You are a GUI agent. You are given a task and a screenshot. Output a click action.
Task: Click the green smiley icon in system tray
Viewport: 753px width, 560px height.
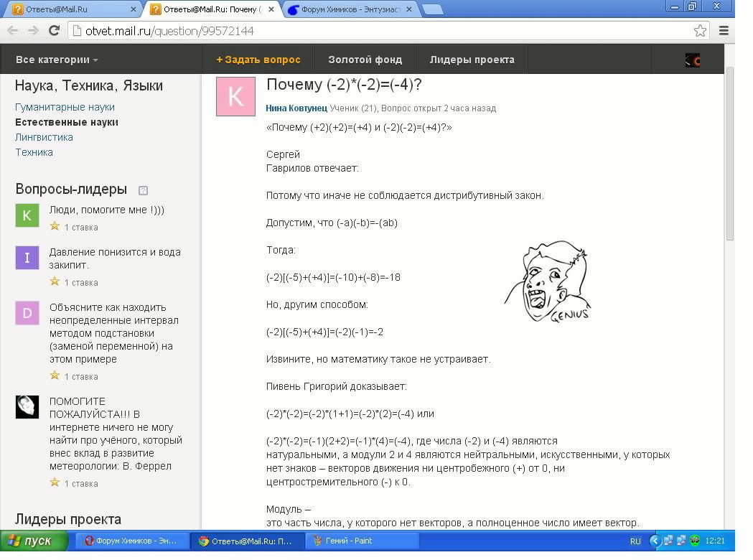694,541
